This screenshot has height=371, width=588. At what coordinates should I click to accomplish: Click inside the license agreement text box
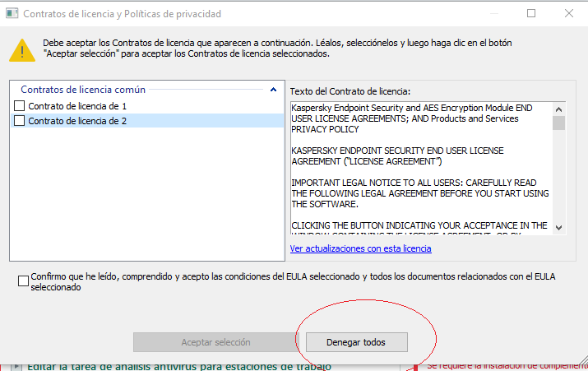click(421, 168)
